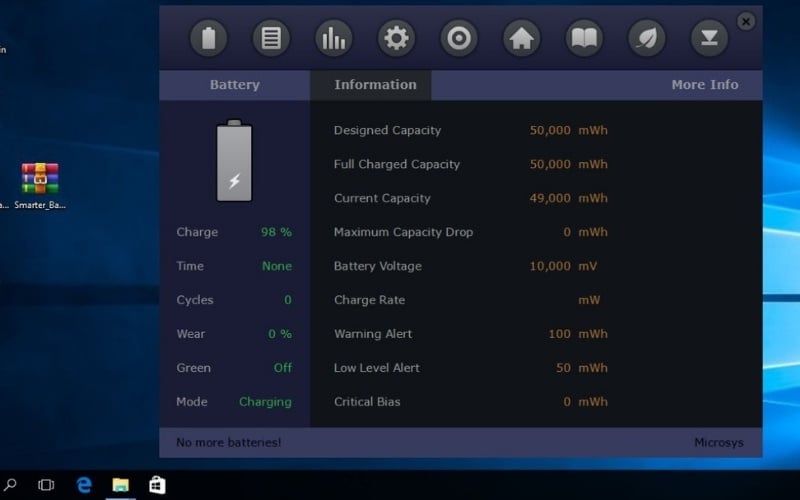Close the Smarter Battery window
The height and width of the screenshot is (500, 800).
(x=746, y=21)
